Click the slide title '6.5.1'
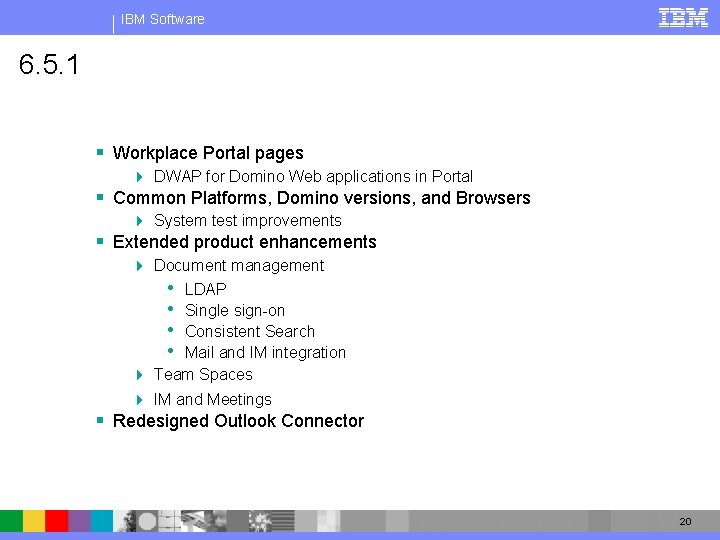Screen dimensions: 720x540 pos(49,64)
